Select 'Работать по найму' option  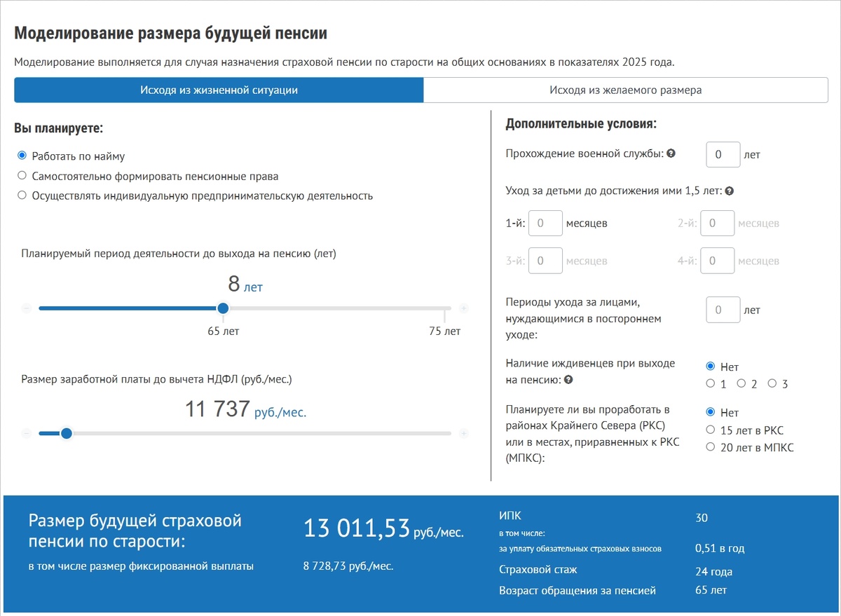[22, 156]
